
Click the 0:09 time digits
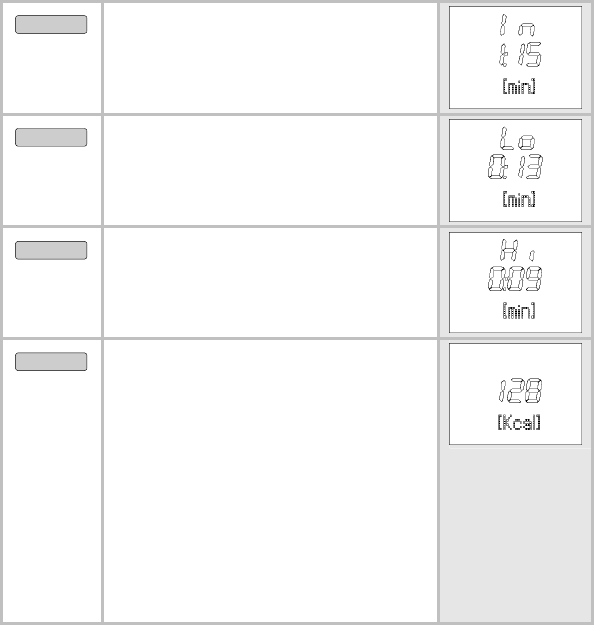click(515, 278)
